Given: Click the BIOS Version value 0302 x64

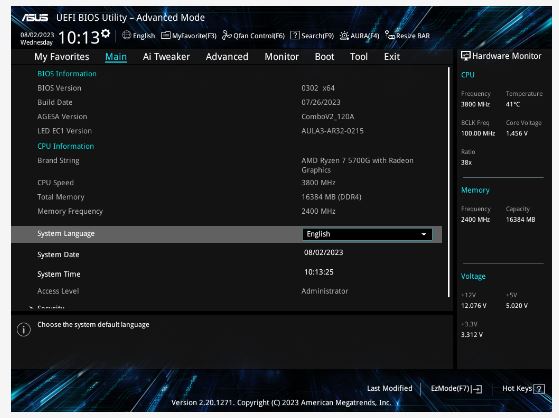Looking at the screenshot, I should pos(318,88).
